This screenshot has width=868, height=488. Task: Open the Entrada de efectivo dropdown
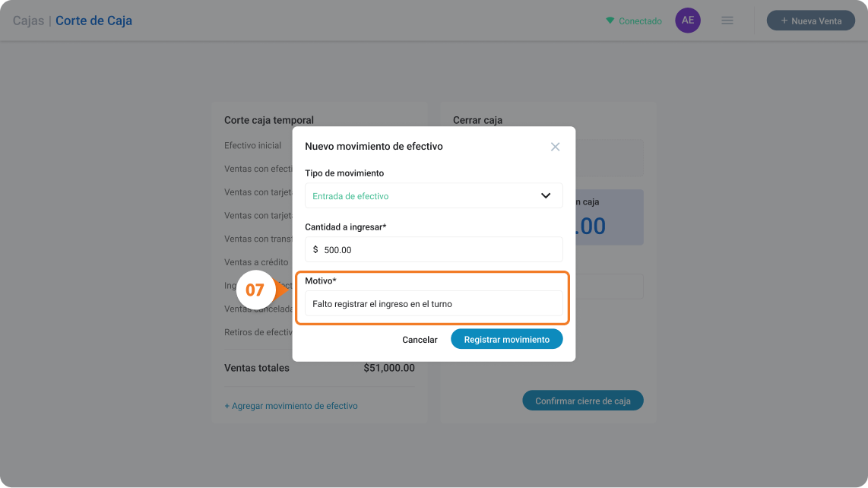pyautogui.click(x=433, y=195)
